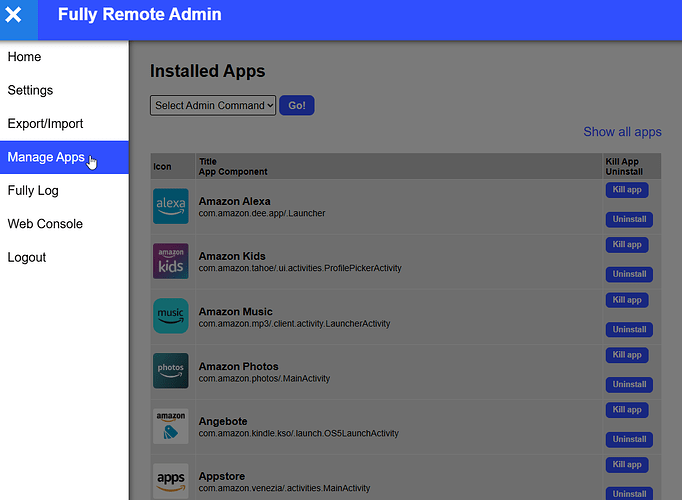The height and width of the screenshot is (500, 682).
Task: Uninstall the Appstore app
Action: (629, 493)
